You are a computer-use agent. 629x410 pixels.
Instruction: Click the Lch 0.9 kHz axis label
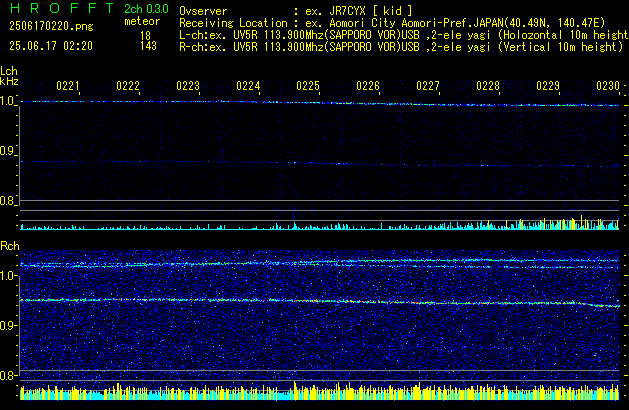pyautogui.click(x=7, y=151)
